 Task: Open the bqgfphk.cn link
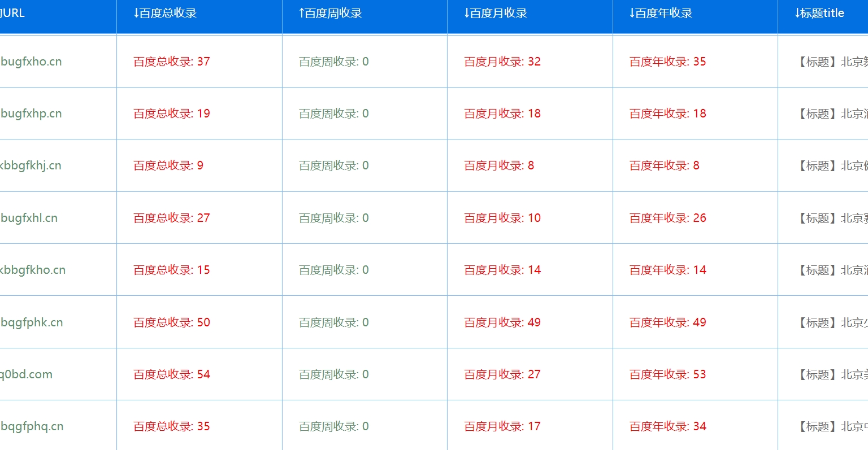coord(32,322)
